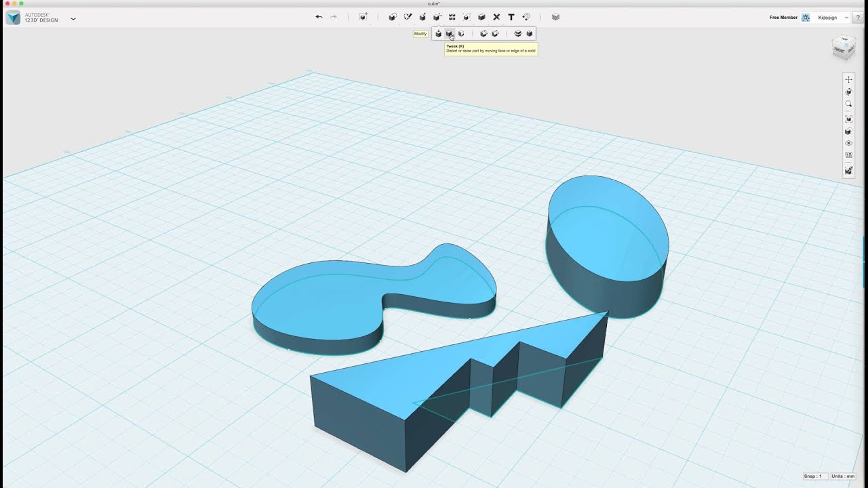This screenshot has height=488, width=868.
Task: Select the Shell tool in Modify flyout
Action: point(530,33)
